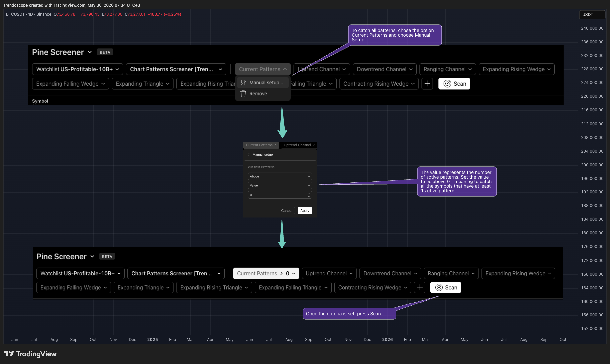Open Contracting Rising Wedge filter left of lower Scan
Image resolution: width=610 pixels, height=364 pixels.
click(373, 287)
